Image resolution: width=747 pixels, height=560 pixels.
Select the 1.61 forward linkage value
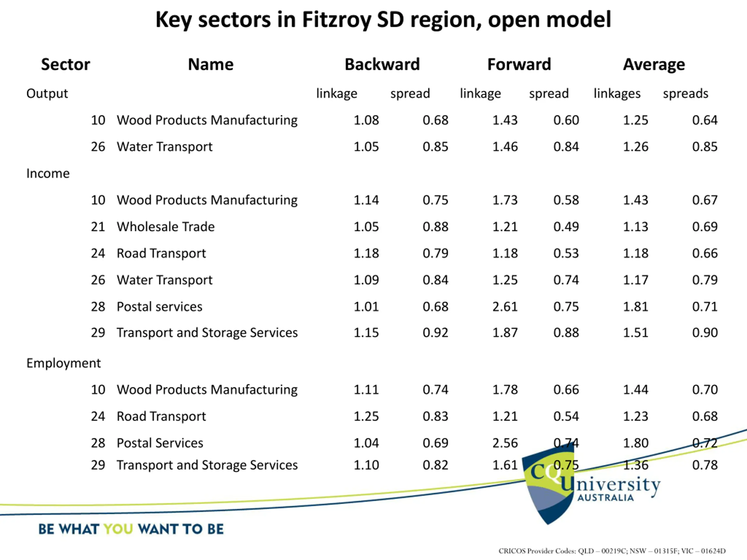click(505, 465)
